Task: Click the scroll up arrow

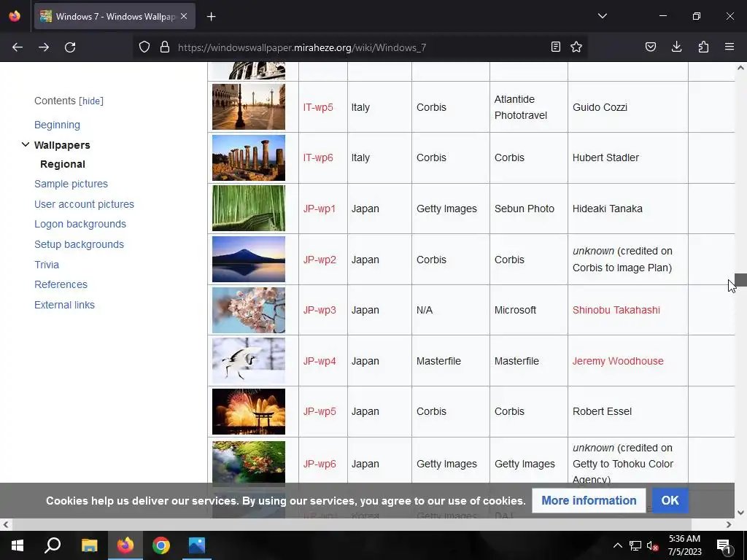Action: click(x=740, y=68)
